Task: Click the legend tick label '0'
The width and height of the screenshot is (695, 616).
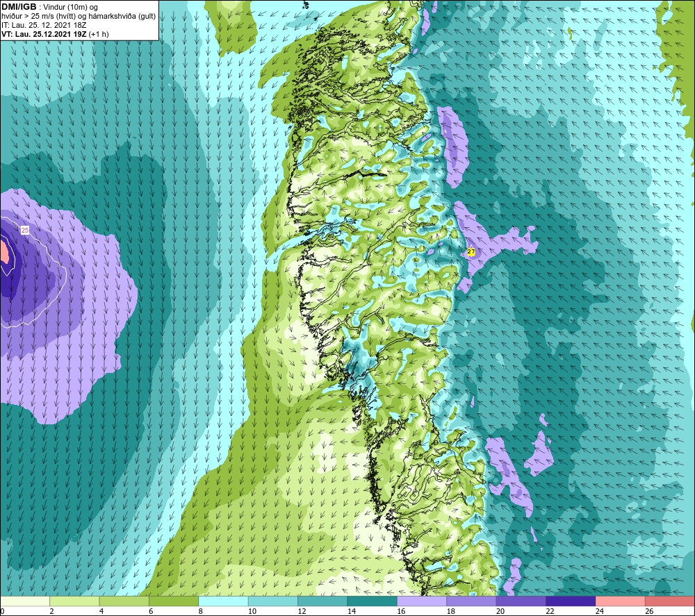Action: (x=2, y=611)
